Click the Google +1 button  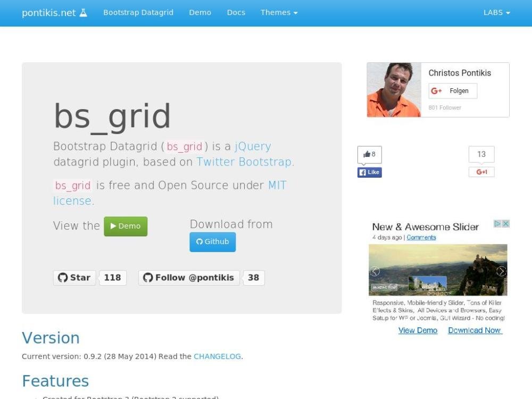tap(481, 172)
